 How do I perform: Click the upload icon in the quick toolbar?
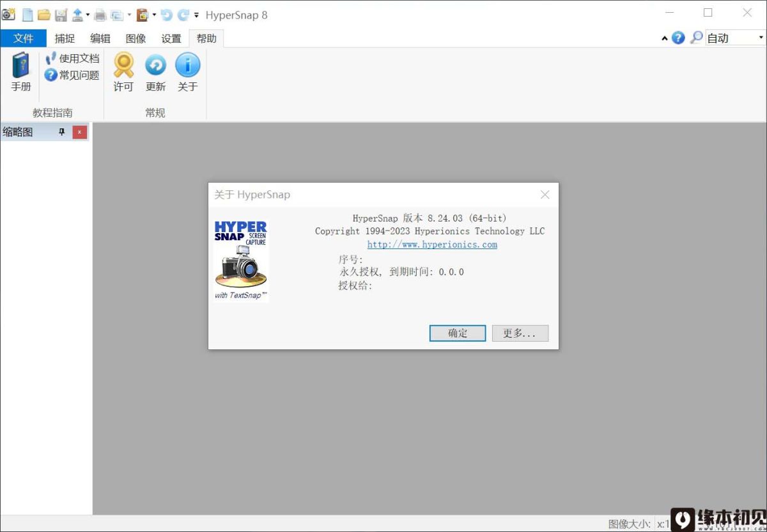pos(77,15)
